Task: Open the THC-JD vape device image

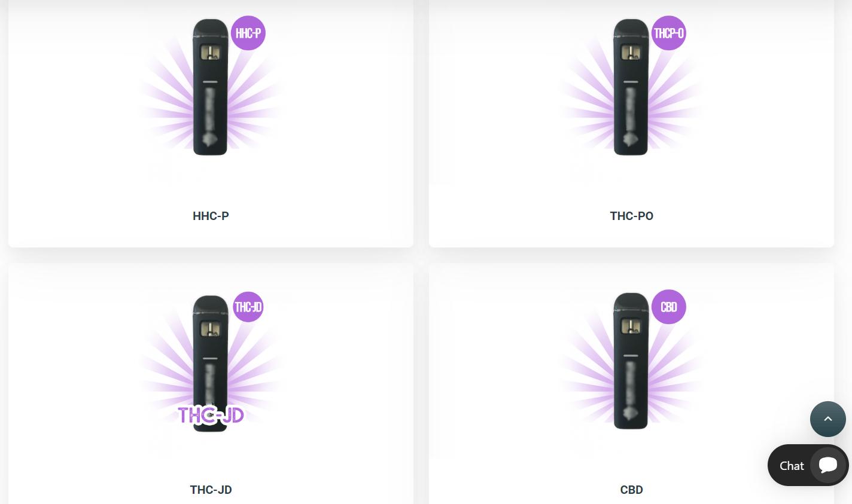Action: pos(211,362)
